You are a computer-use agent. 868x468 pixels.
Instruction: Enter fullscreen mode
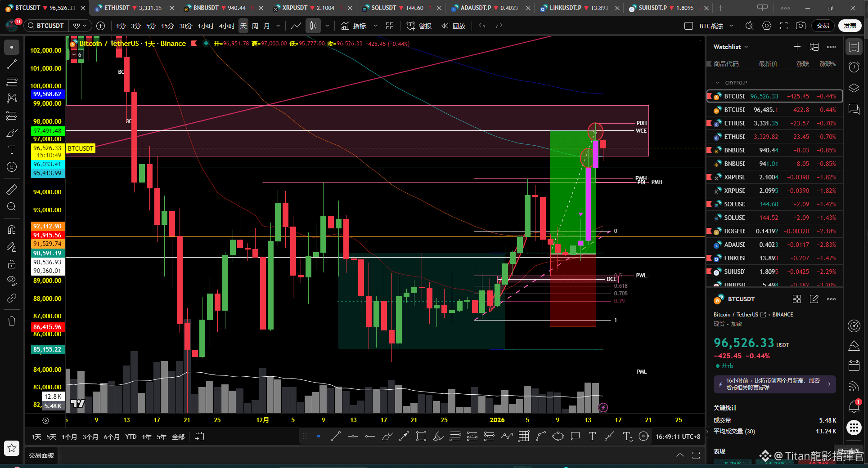coord(783,26)
